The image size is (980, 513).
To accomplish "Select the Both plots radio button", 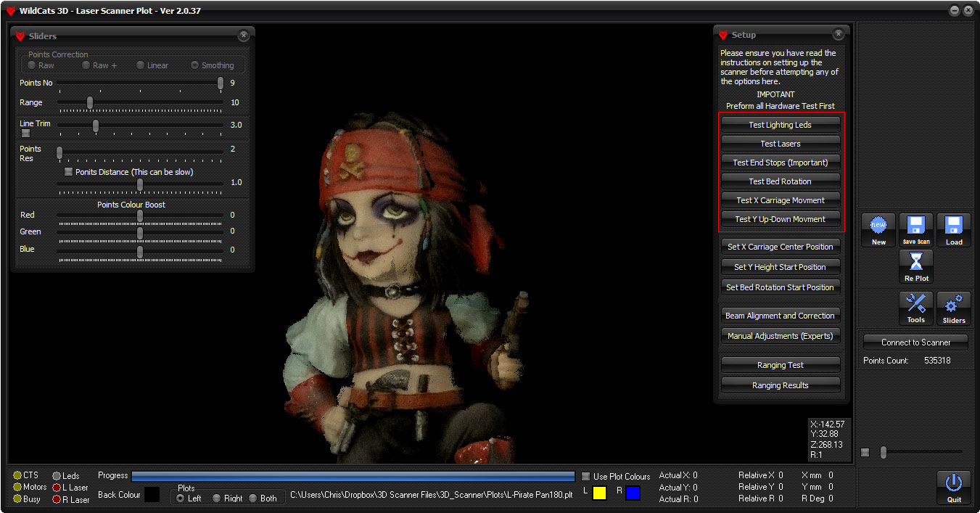I will pos(253,498).
